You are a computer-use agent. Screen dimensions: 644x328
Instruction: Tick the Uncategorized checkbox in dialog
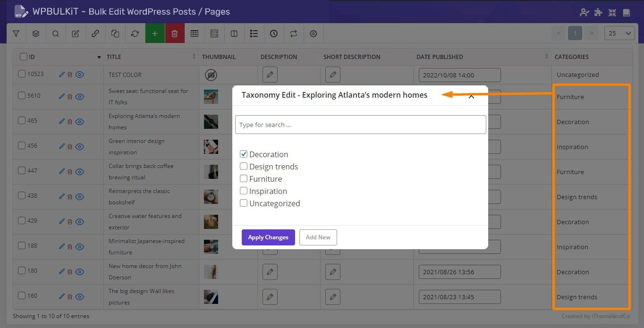pos(244,203)
